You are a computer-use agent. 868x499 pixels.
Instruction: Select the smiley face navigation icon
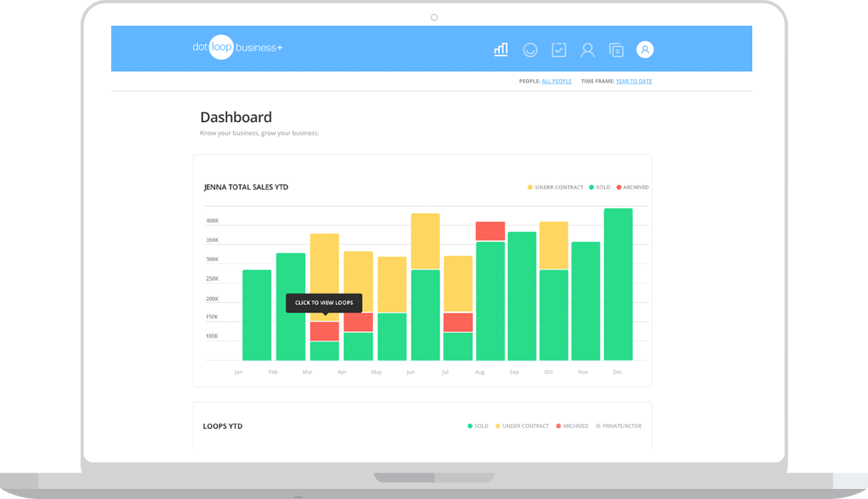tap(530, 49)
